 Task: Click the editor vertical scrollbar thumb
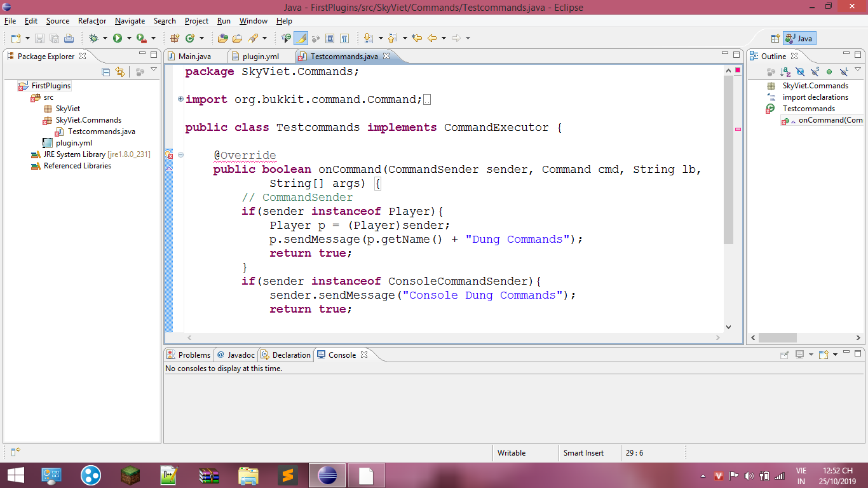tap(728, 159)
